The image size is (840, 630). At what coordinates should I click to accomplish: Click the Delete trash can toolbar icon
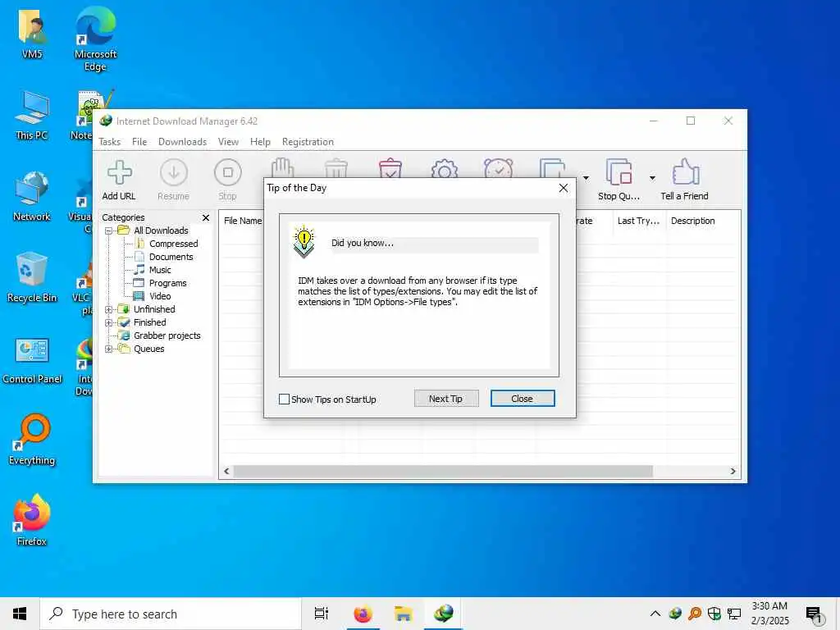tap(336, 168)
